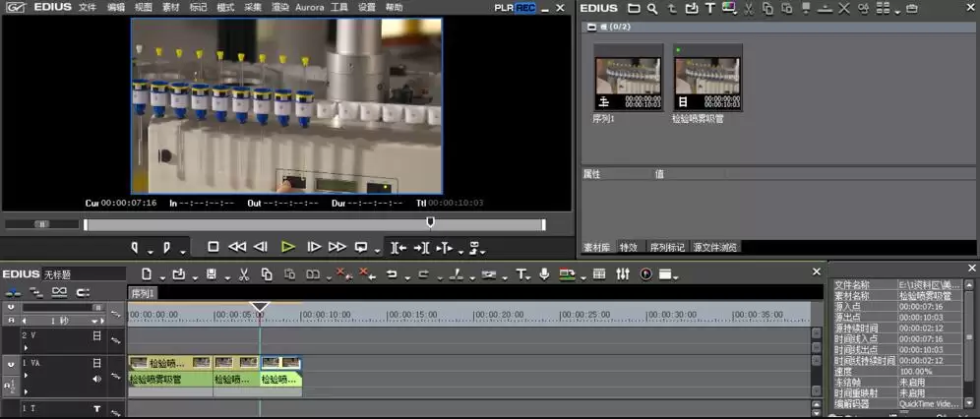Click the ripple delete red X icon
The image size is (980, 419).
pos(368,274)
